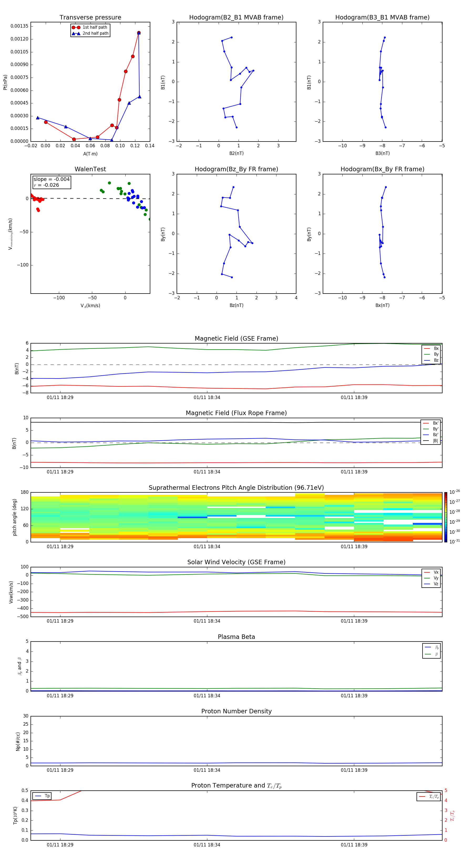Click the "Bx(nT)" x-axis label

tap(382, 305)
